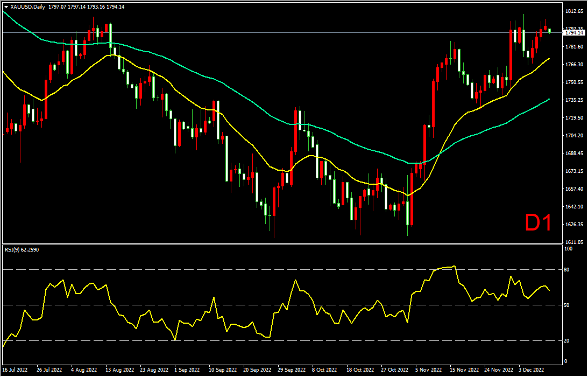Screen dimensions: 588x377
Task: Click the RSI(9) 62.2590 indicator label
Action: click(x=22, y=249)
